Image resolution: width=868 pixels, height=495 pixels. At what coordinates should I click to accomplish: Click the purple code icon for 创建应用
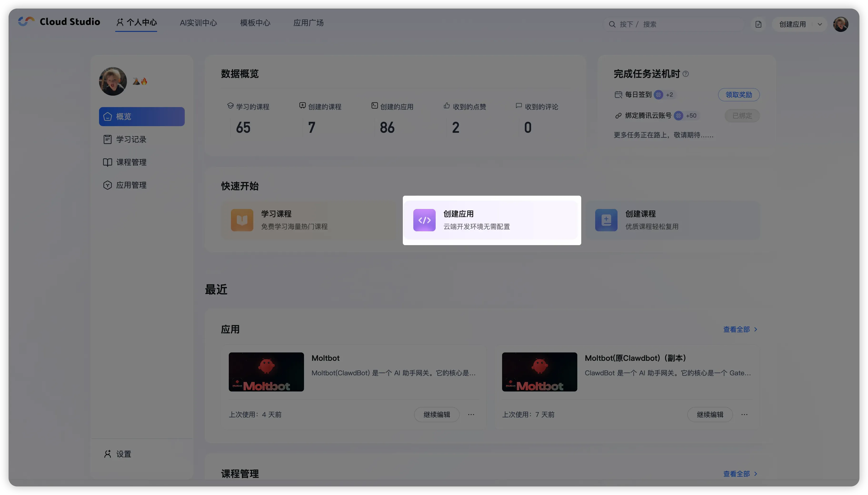click(x=424, y=220)
